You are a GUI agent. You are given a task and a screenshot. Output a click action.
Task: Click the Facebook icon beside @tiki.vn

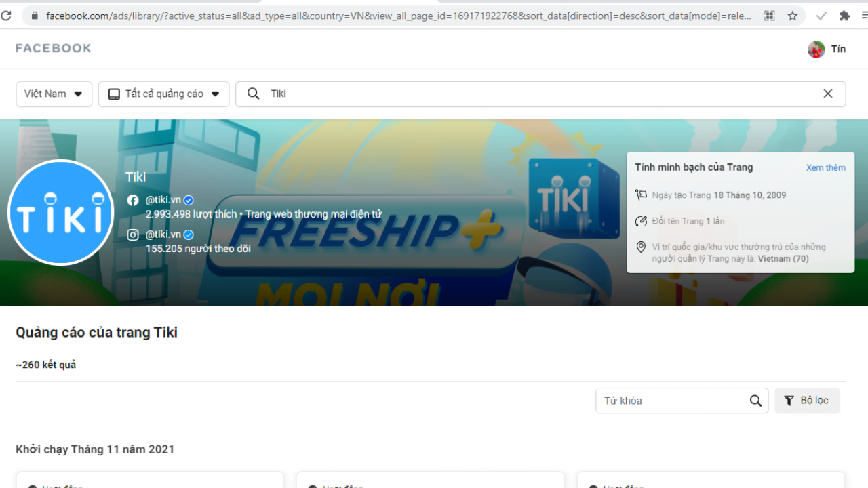tap(133, 200)
